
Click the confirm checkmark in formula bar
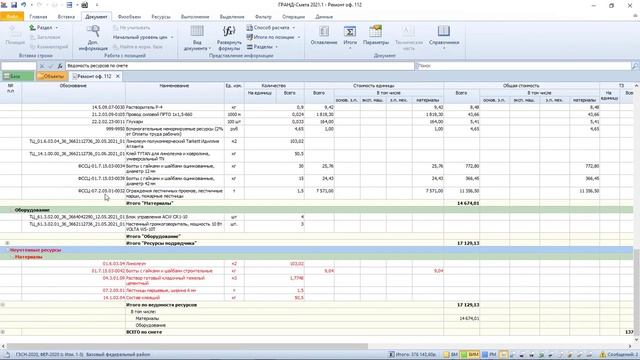tap(51, 66)
